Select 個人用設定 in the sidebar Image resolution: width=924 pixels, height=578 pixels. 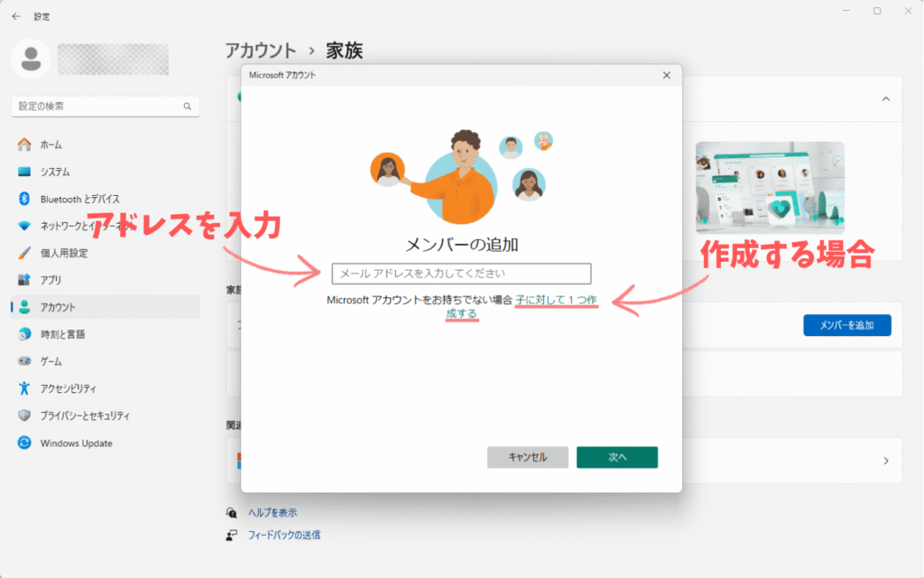106,253
